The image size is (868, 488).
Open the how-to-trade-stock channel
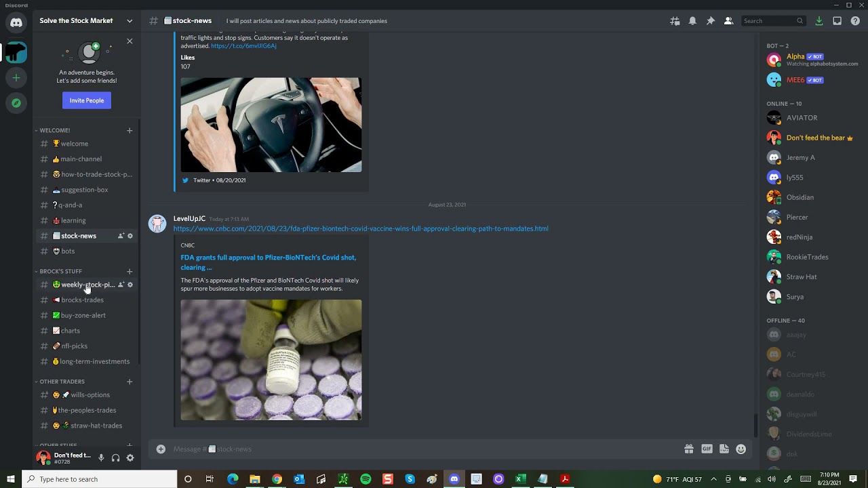pos(86,174)
